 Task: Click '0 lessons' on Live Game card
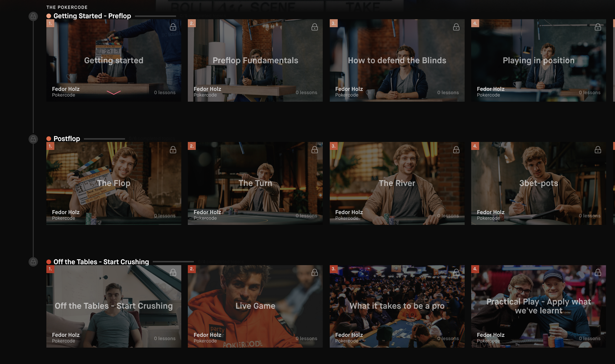click(306, 338)
